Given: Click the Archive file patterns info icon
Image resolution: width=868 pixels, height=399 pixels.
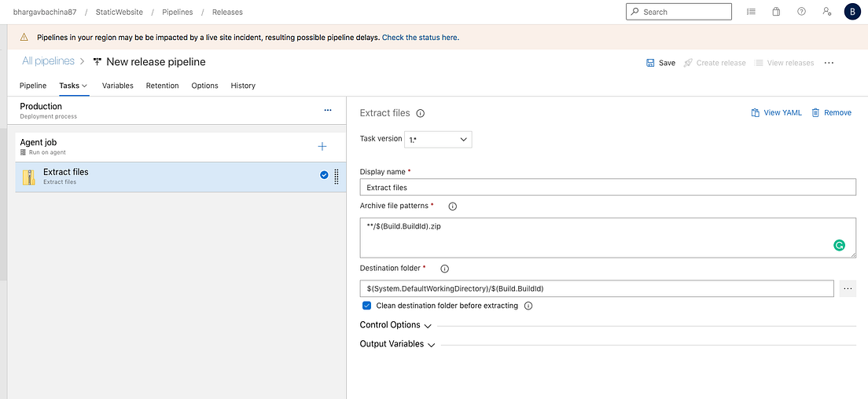Looking at the screenshot, I should coord(452,207).
